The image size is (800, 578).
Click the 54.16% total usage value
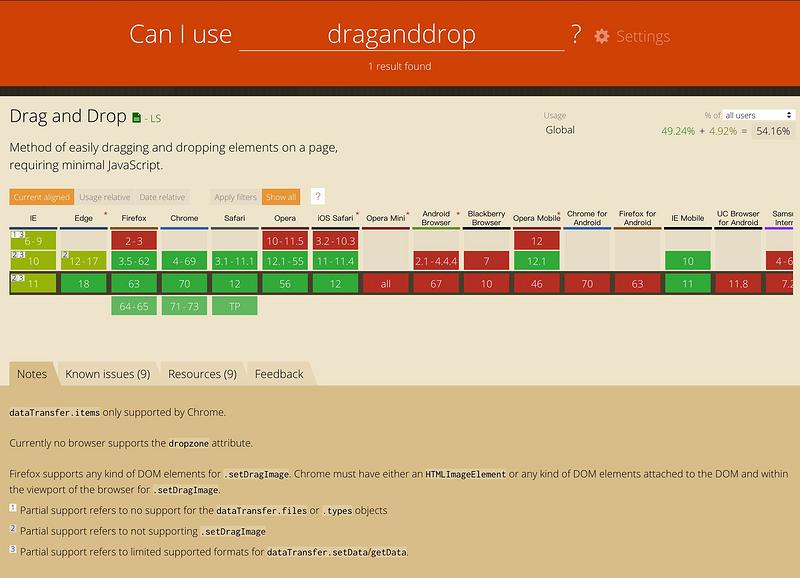click(x=773, y=131)
